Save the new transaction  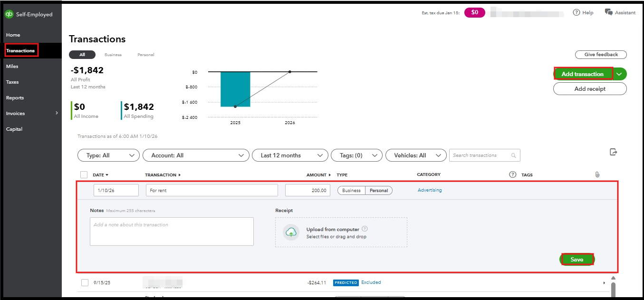[x=577, y=260]
